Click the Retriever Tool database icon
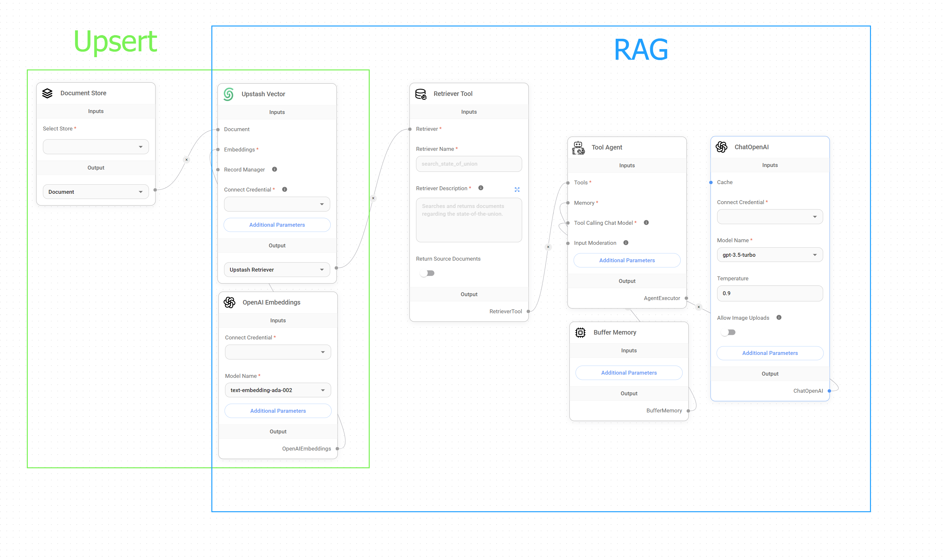This screenshot has width=944, height=560. [x=420, y=94]
